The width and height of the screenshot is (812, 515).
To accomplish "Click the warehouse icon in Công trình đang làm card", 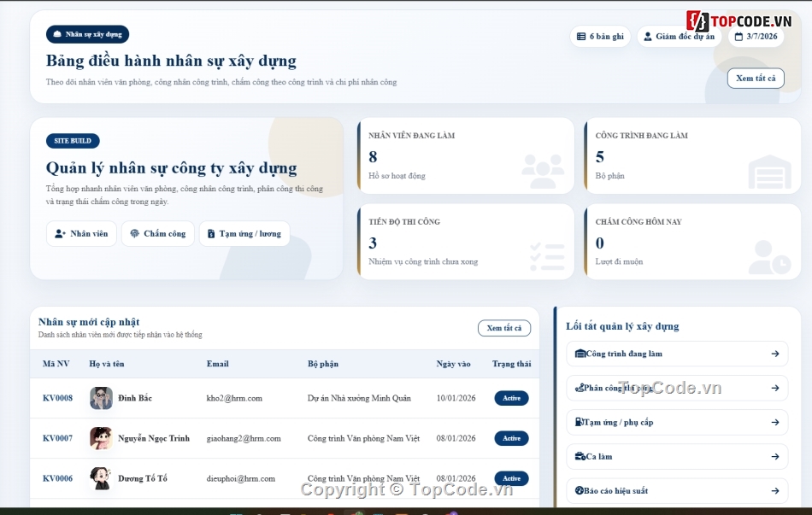I will tap(769, 172).
